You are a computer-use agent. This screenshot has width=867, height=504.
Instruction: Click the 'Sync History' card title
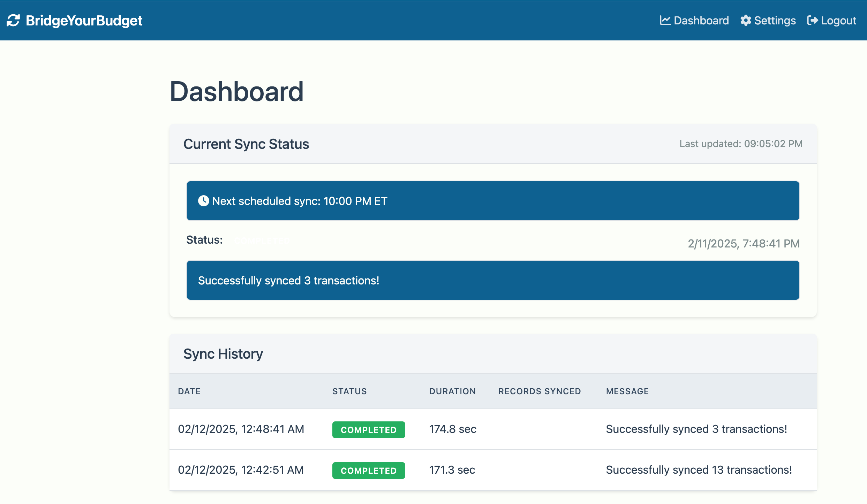(223, 354)
